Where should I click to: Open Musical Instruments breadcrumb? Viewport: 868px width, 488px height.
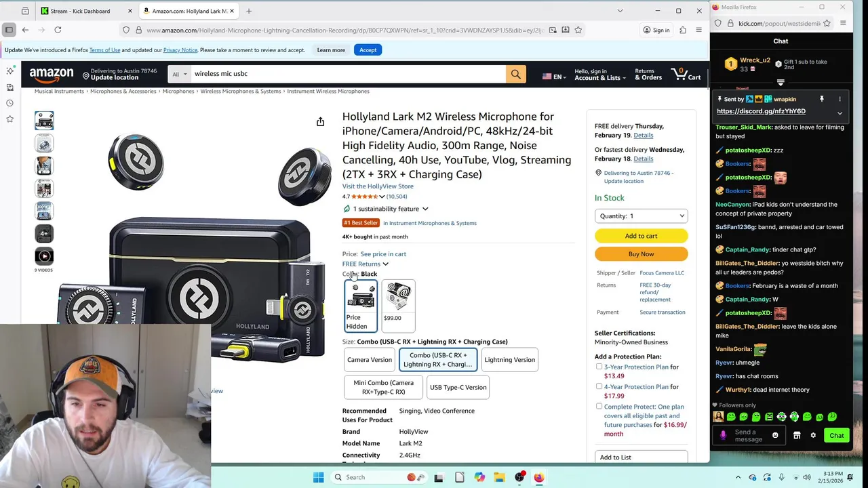tap(59, 91)
